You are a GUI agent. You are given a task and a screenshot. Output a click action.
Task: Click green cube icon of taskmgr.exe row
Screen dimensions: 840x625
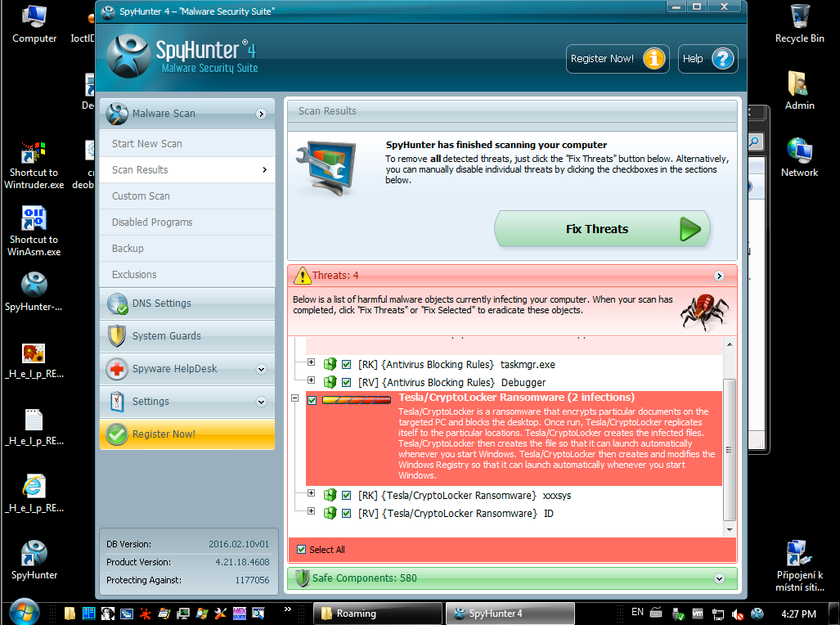(x=330, y=365)
